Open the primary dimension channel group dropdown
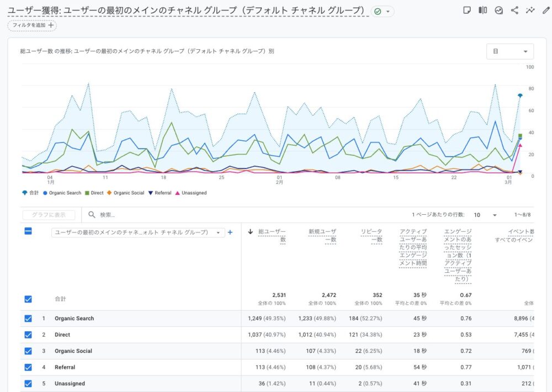552x392 pixels. (x=137, y=232)
